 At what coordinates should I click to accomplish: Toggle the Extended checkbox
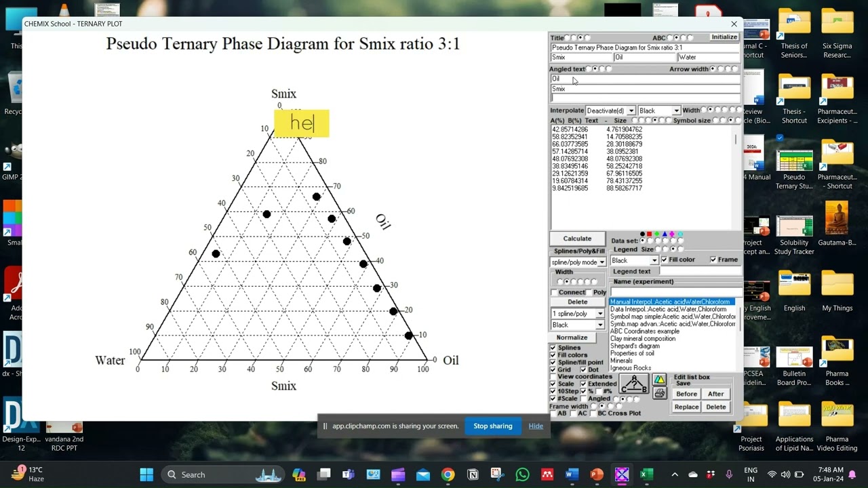[x=583, y=384]
